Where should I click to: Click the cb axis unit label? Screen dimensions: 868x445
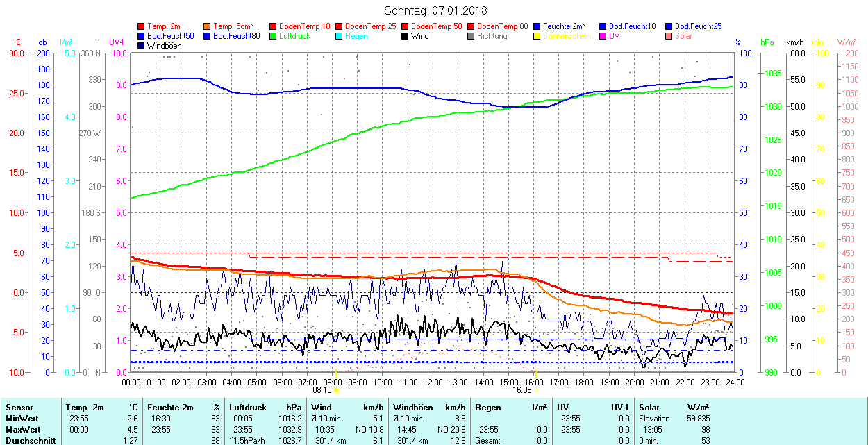(x=43, y=42)
